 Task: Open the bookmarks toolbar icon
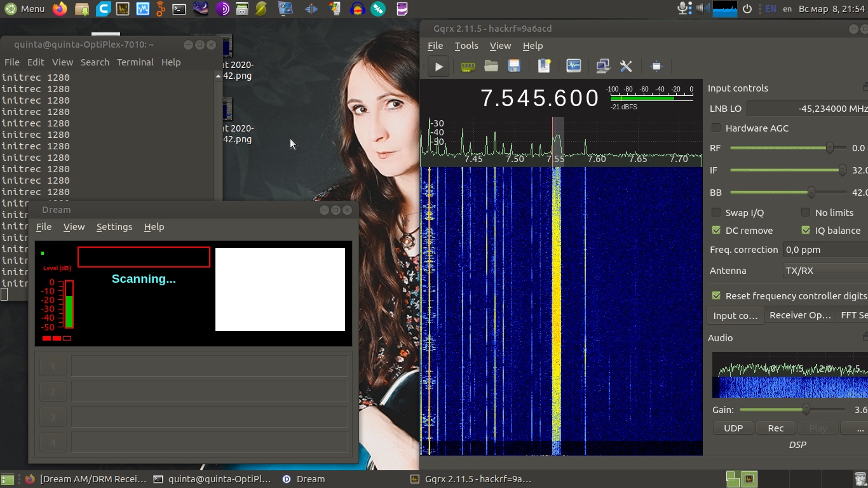544,66
